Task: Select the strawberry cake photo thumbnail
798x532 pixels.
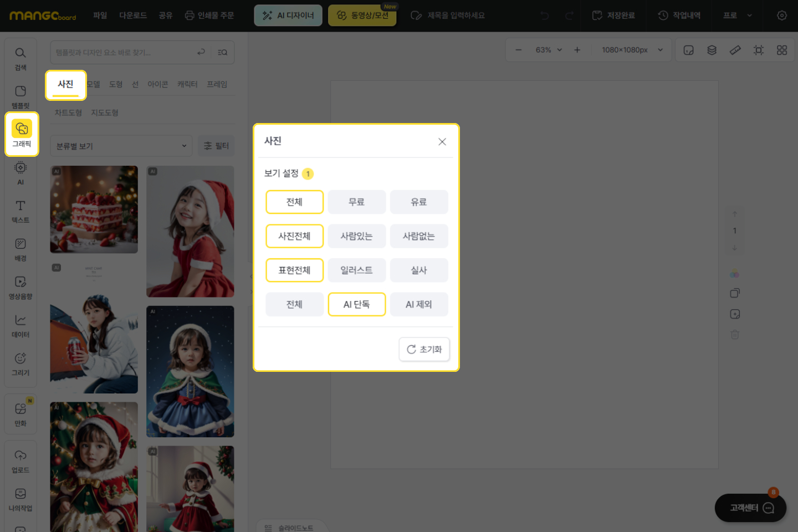Action: [x=94, y=209]
